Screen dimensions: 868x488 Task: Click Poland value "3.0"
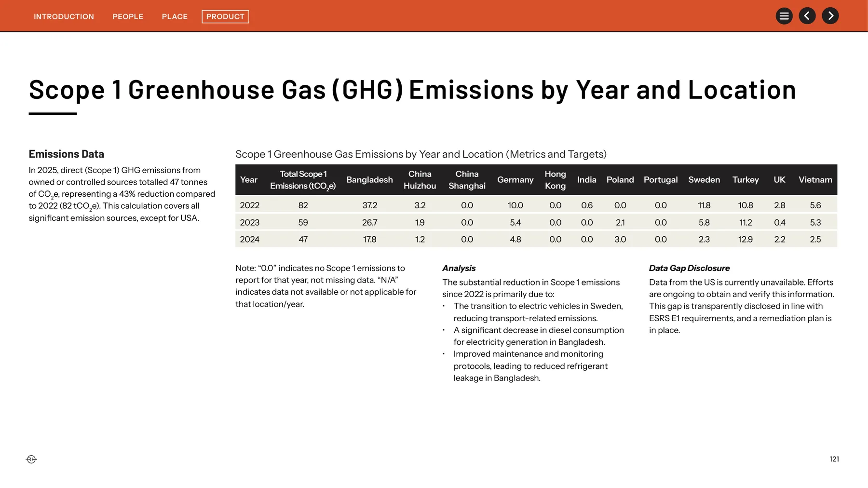pos(620,240)
